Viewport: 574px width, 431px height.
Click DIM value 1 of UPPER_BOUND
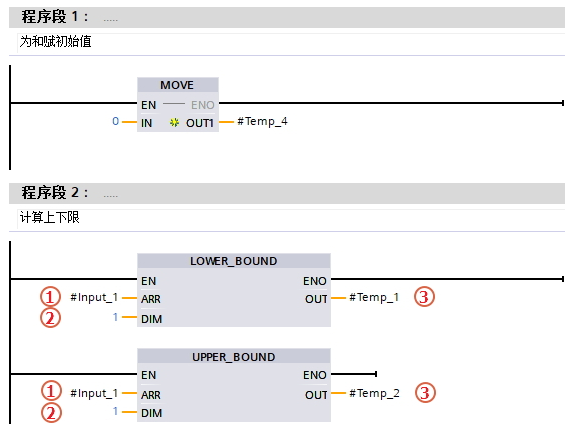point(115,411)
